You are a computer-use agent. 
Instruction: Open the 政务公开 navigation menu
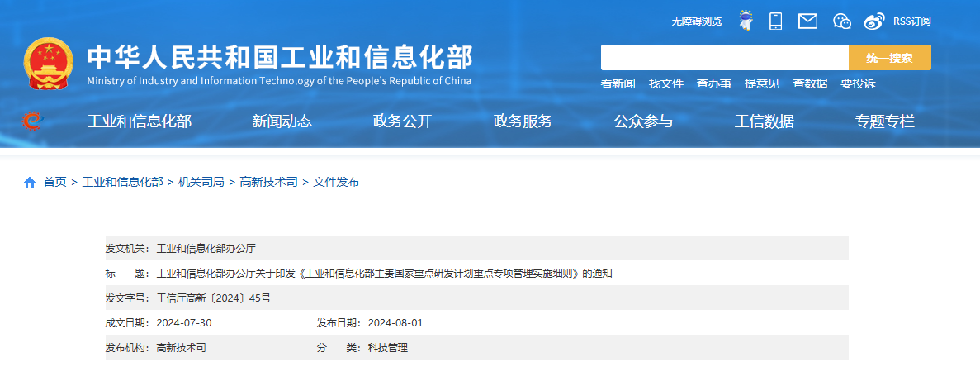coord(403,121)
